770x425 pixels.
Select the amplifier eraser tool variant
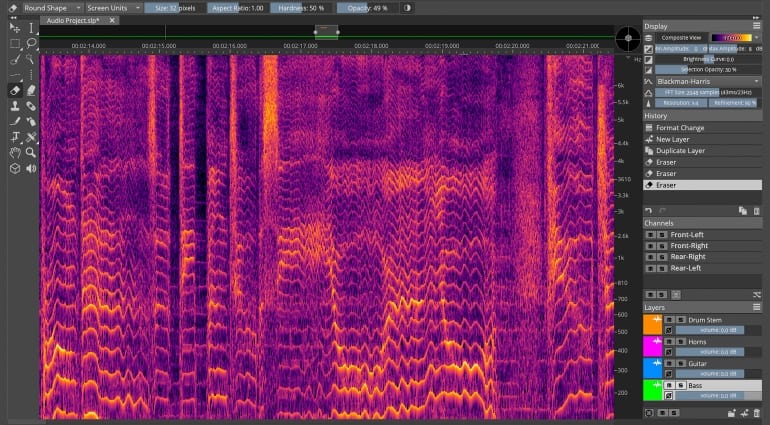(x=31, y=90)
